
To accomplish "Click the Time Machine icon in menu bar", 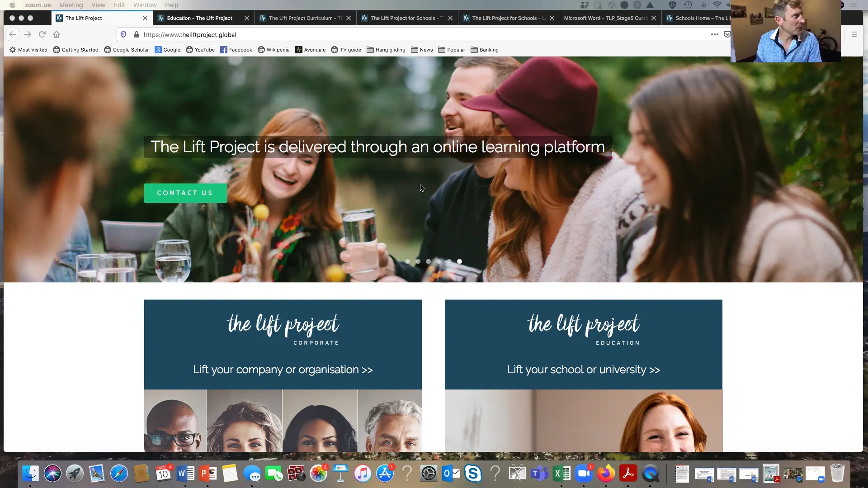I will click(x=688, y=5).
